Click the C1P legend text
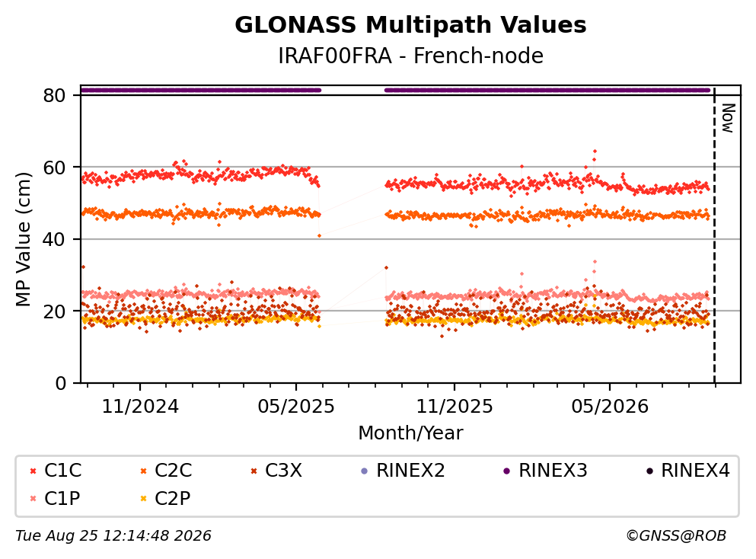Viewport: 756px width, 559px height. pos(62,498)
